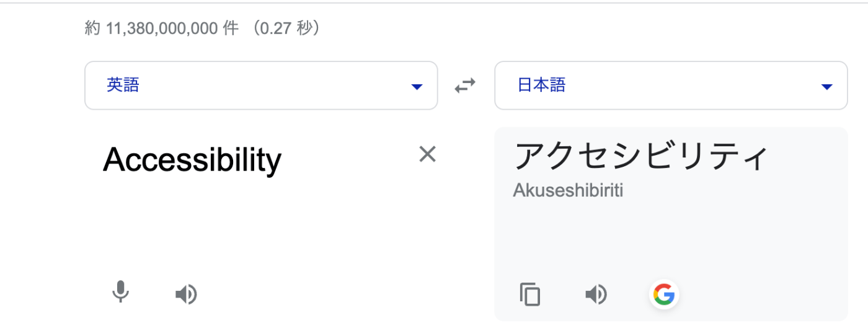
Task: Select the 英語 source language label
Action: 123,85
